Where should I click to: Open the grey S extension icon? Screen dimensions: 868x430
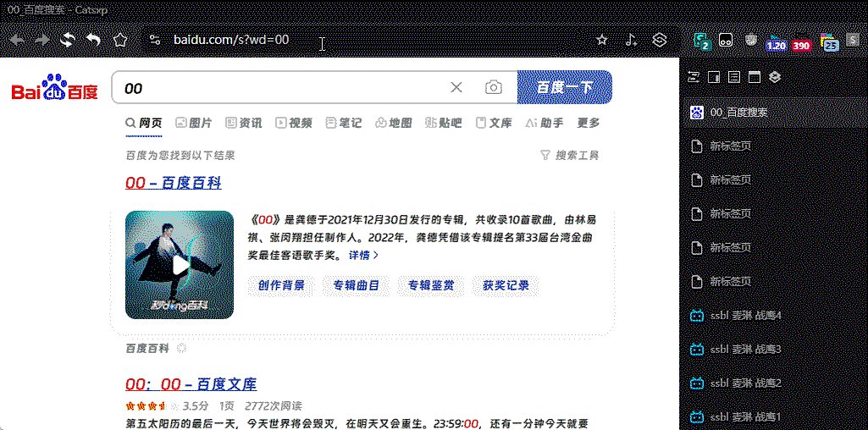tap(853, 40)
